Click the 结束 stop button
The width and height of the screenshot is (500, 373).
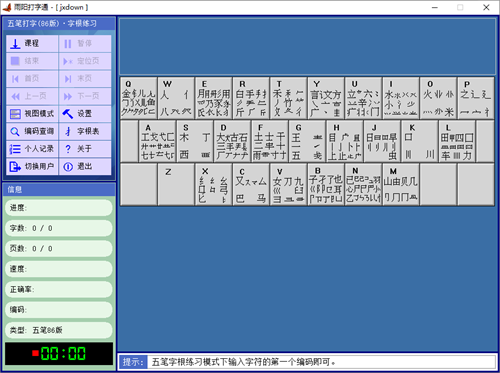pyautogui.click(x=32, y=61)
